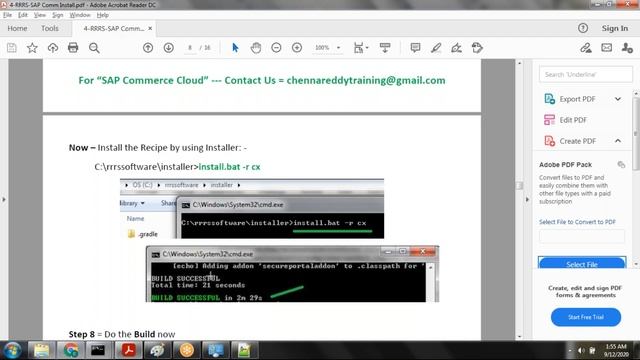Image resolution: width=640 pixels, height=360 pixels.
Task: Open the Help menu
Action: coord(102,15)
